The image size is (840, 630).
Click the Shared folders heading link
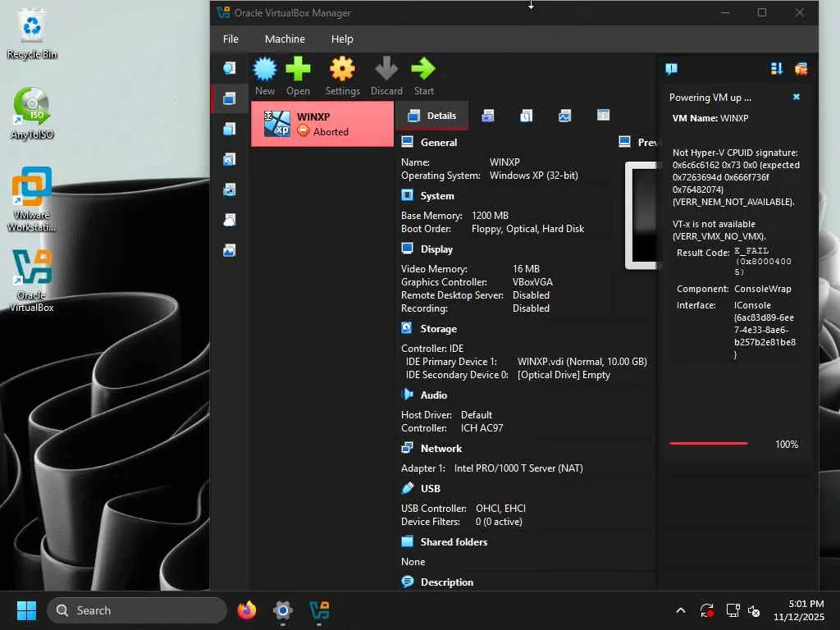[454, 542]
